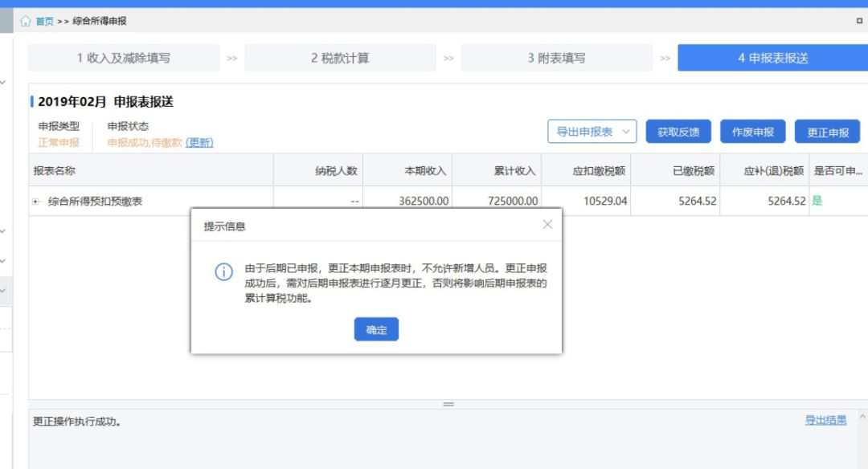Click the 作废申报 button

pyautogui.click(x=752, y=132)
